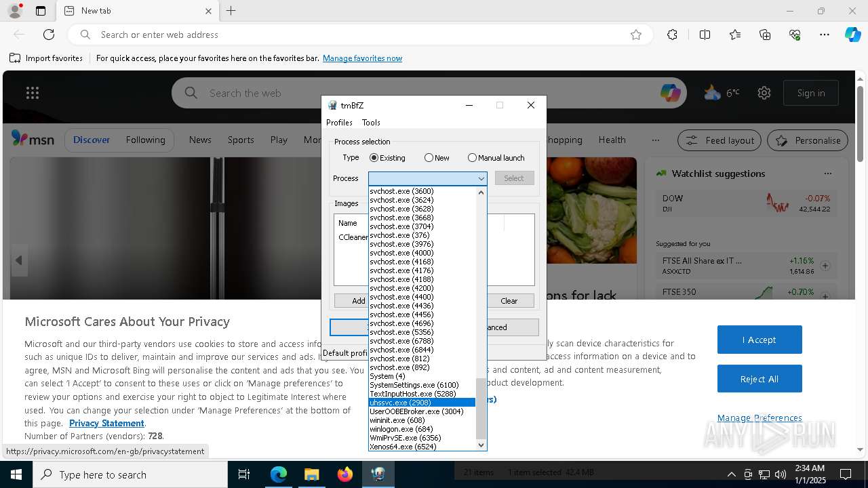The width and height of the screenshot is (868, 488).
Task: Open the split screen icon
Action: coord(705,35)
